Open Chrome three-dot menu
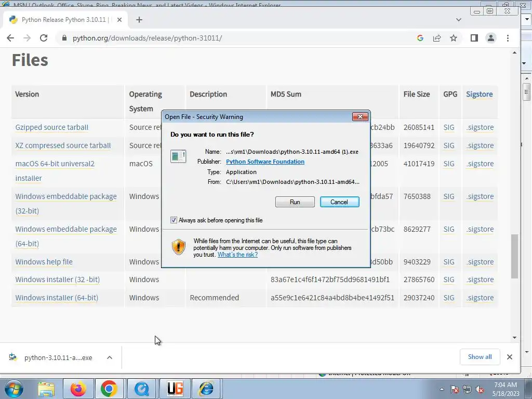532x399 pixels. [508, 38]
